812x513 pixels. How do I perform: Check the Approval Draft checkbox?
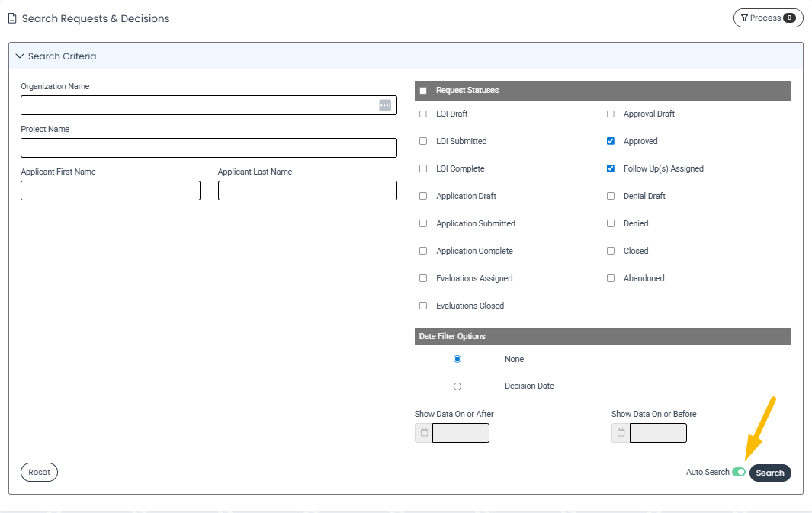tap(611, 114)
